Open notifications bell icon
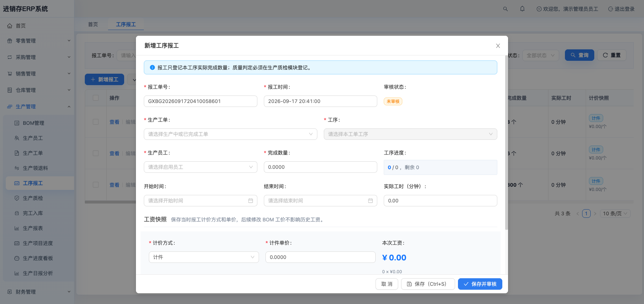Screen dimensions: 644x304 point(522,9)
